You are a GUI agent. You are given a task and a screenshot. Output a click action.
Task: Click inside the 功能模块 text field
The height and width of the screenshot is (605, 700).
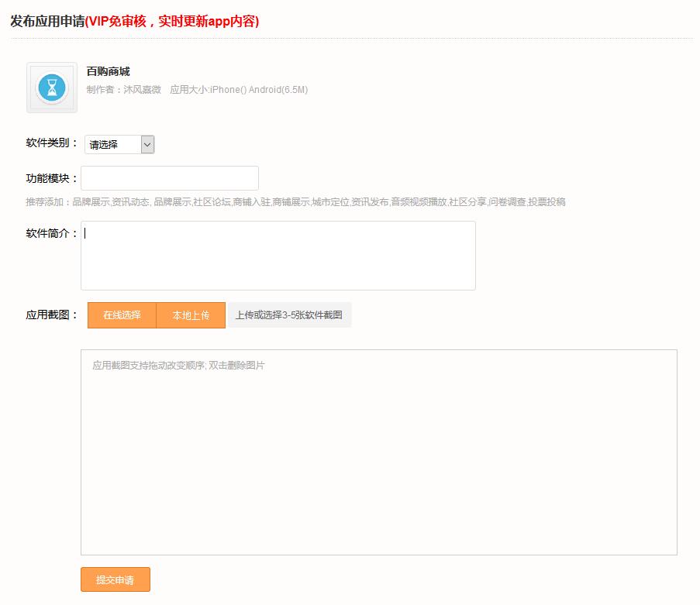click(170, 178)
